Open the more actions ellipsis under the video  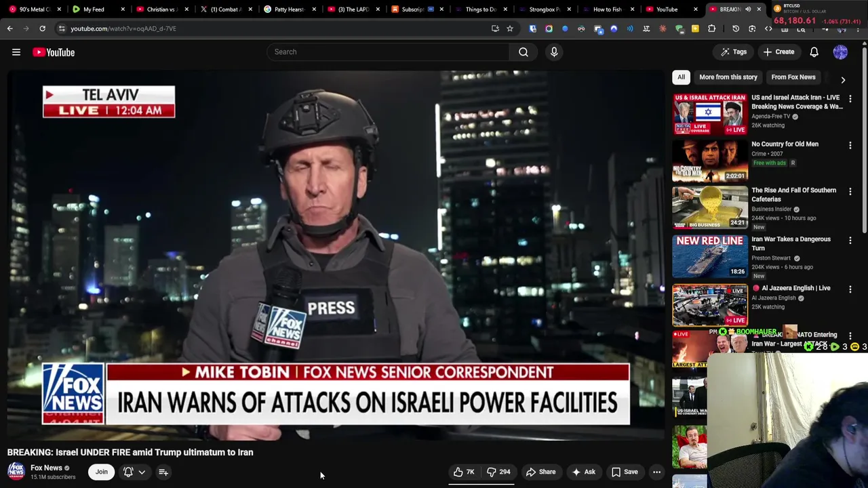656,472
